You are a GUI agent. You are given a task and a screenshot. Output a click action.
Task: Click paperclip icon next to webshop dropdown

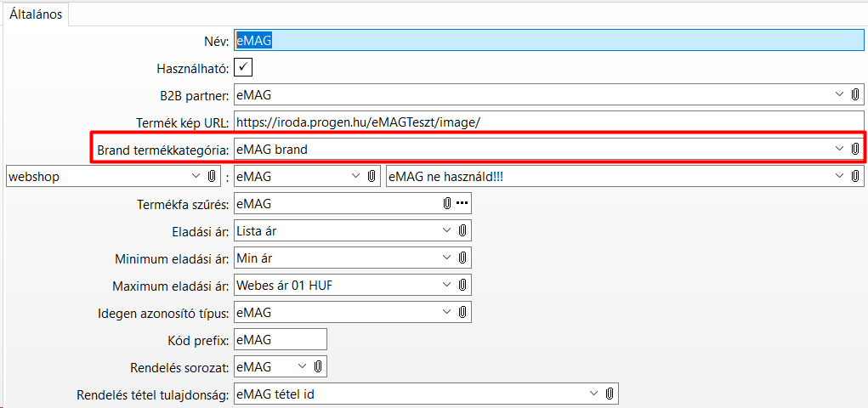[212, 177]
